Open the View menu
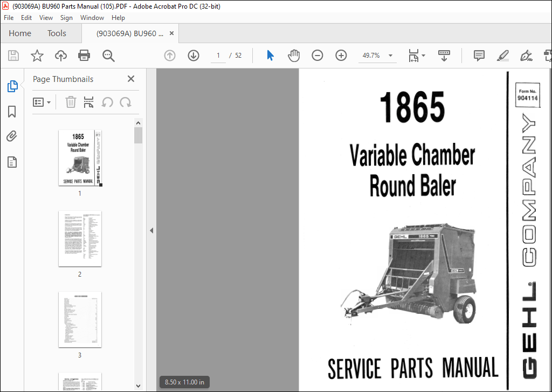 point(46,17)
